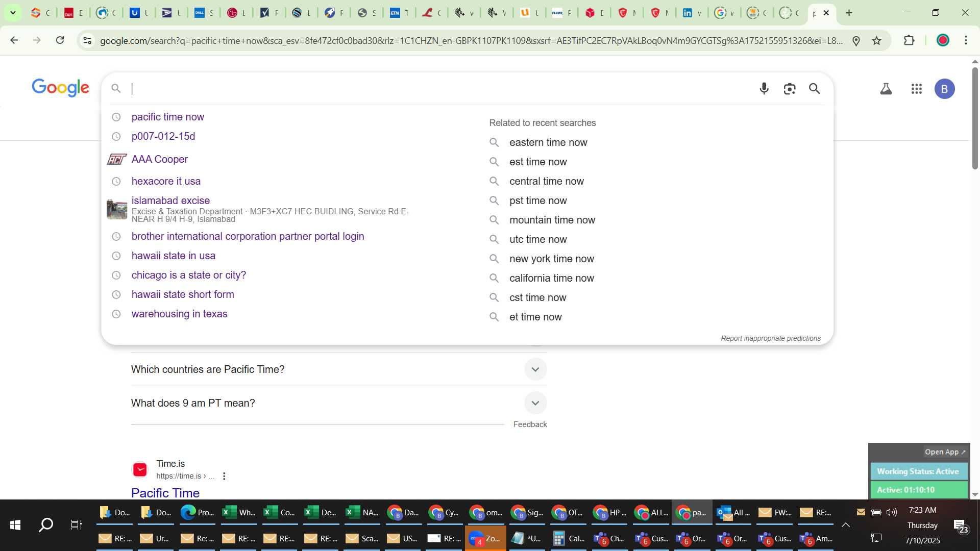This screenshot has width=980, height=551.
Task: Choose related search 'est time now'
Action: coord(538,162)
